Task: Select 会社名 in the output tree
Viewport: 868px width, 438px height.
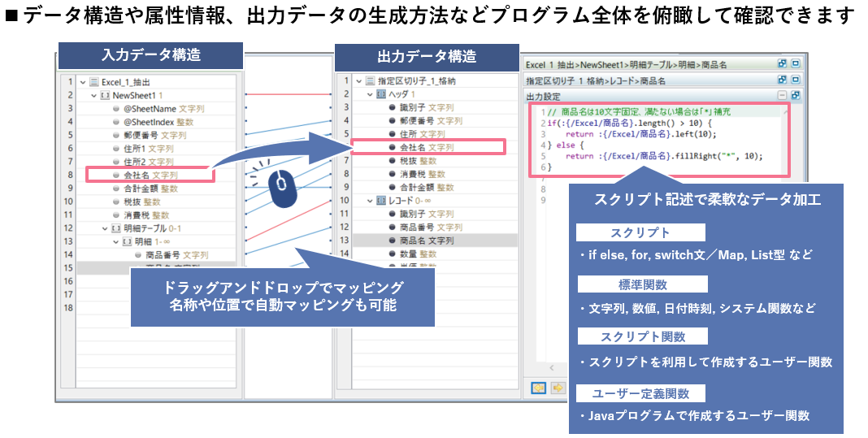Action: [427, 147]
